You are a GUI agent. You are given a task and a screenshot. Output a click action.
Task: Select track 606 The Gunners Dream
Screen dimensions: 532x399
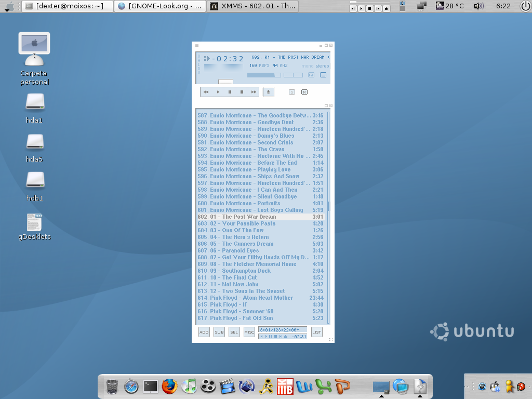tap(261, 244)
